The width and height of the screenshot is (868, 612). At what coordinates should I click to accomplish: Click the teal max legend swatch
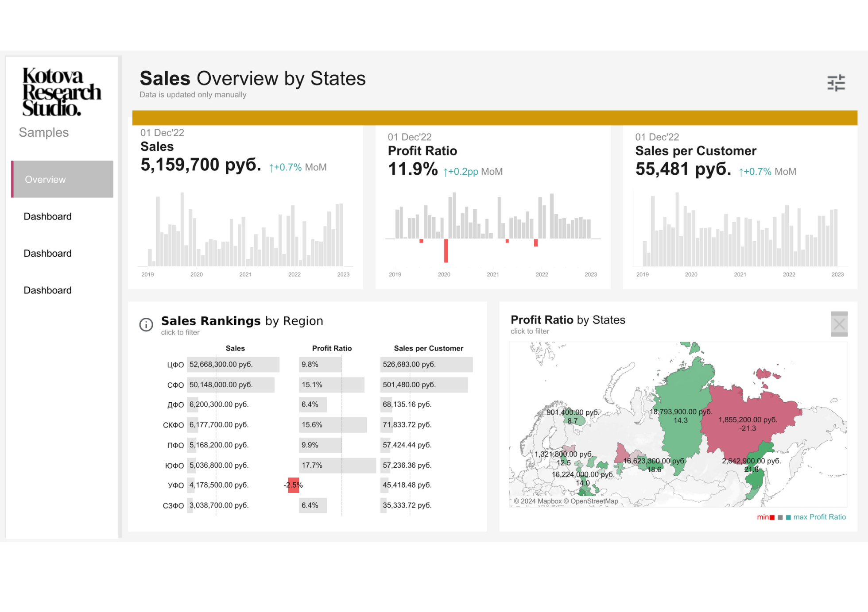(788, 517)
